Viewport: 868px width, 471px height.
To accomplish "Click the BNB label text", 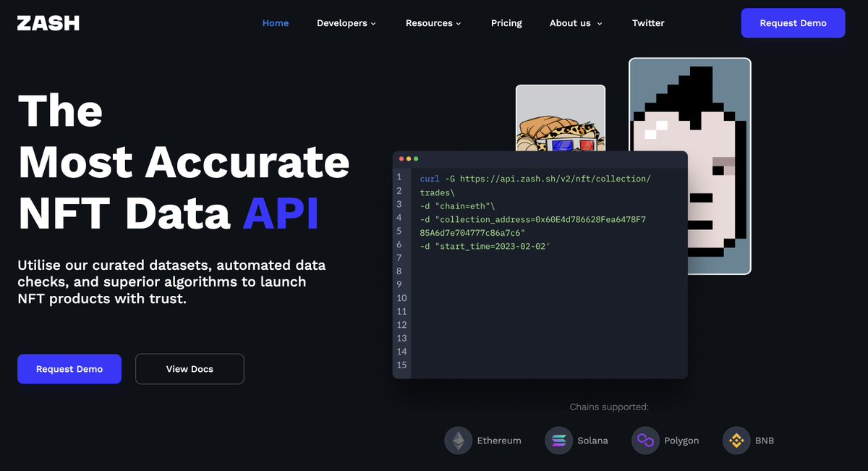I will tap(765, 441).
